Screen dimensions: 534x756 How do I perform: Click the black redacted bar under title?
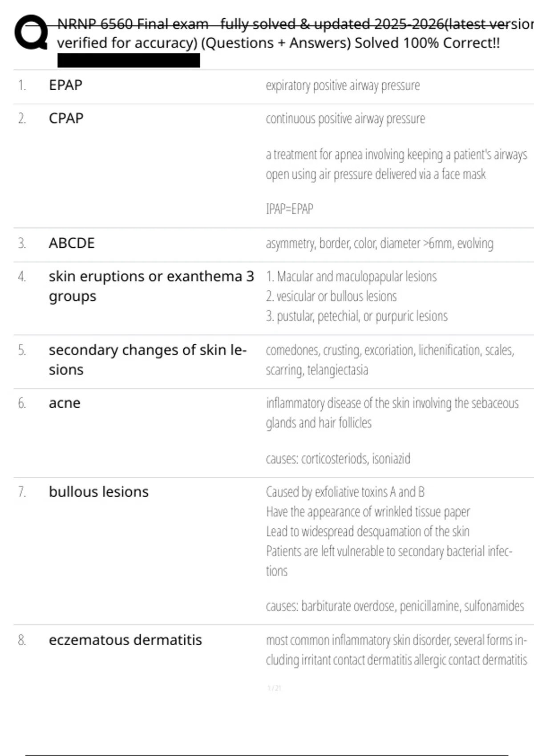[129, 60]
